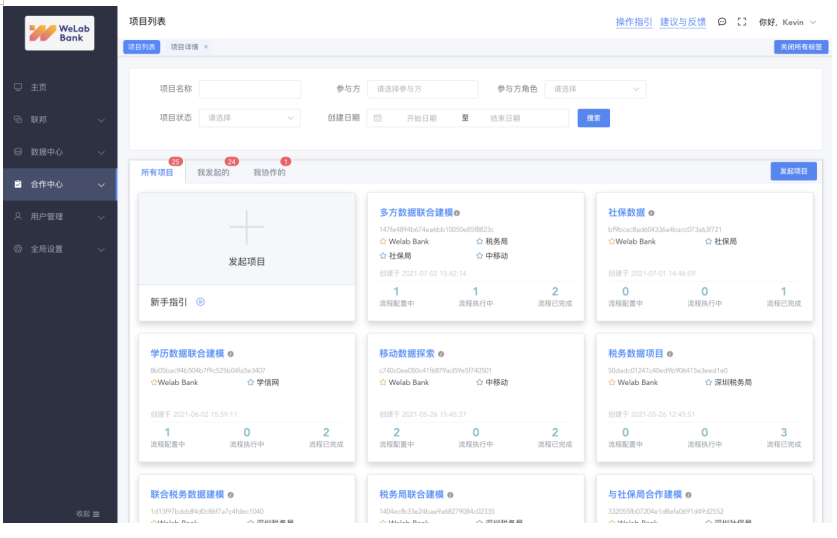837x538 pixels.
Task: Open the 参与方 selection field
Action: tap(422, 89)
